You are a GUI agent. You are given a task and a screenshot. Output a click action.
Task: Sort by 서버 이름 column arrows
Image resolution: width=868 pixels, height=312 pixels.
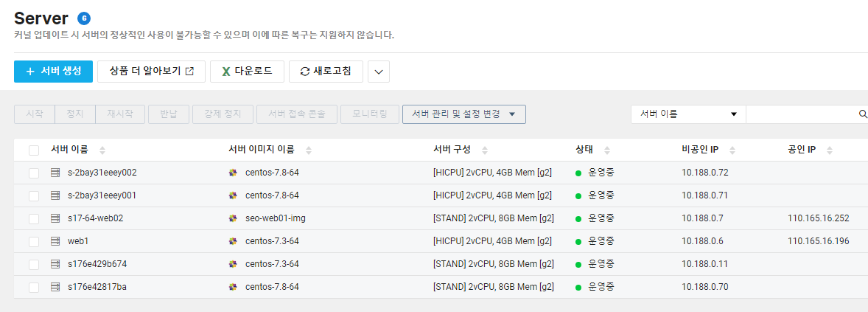pos(102,150)
